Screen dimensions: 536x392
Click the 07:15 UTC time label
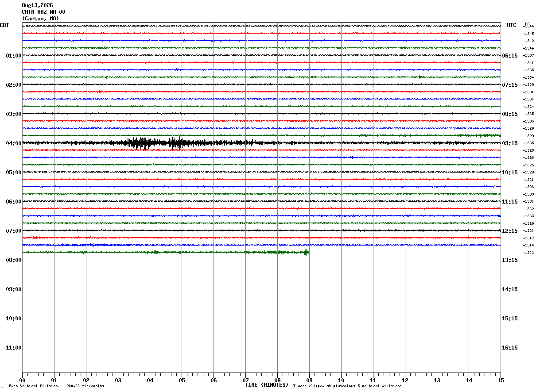coord(510,85)
